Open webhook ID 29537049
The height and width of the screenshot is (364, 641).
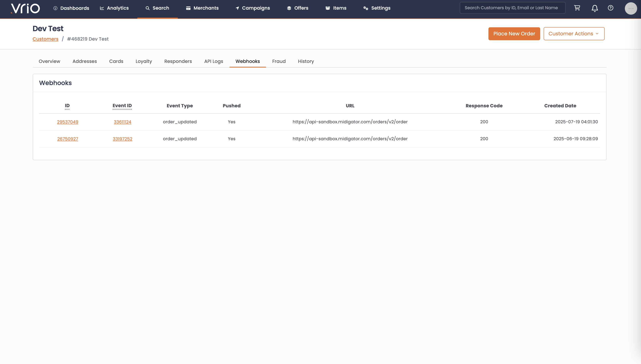68,122
